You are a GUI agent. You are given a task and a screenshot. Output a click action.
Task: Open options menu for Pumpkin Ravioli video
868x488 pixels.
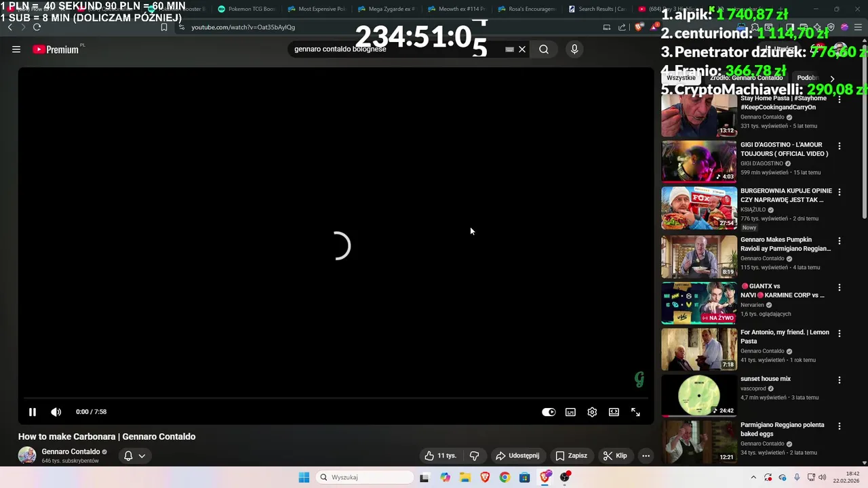coord(840,241)
